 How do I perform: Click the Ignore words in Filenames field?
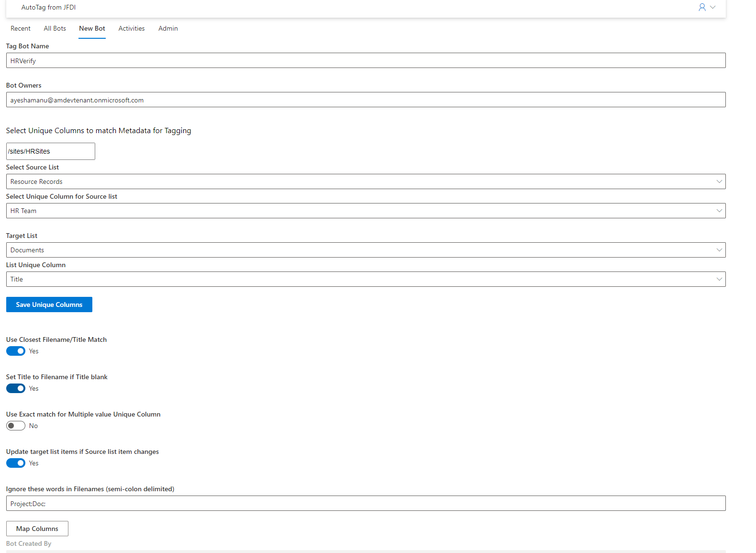click(366, 503)
